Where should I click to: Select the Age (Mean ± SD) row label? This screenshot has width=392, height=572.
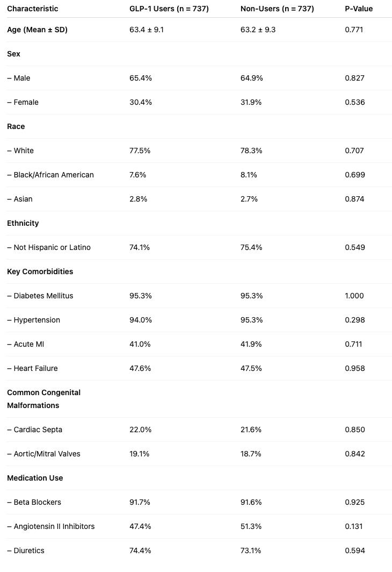[37, 30]
